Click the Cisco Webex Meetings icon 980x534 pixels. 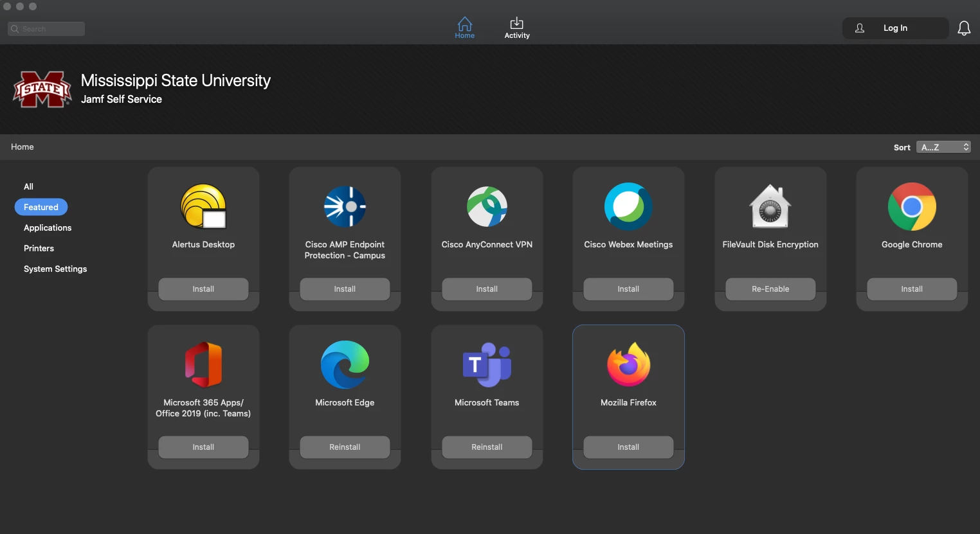coord(628,206)
